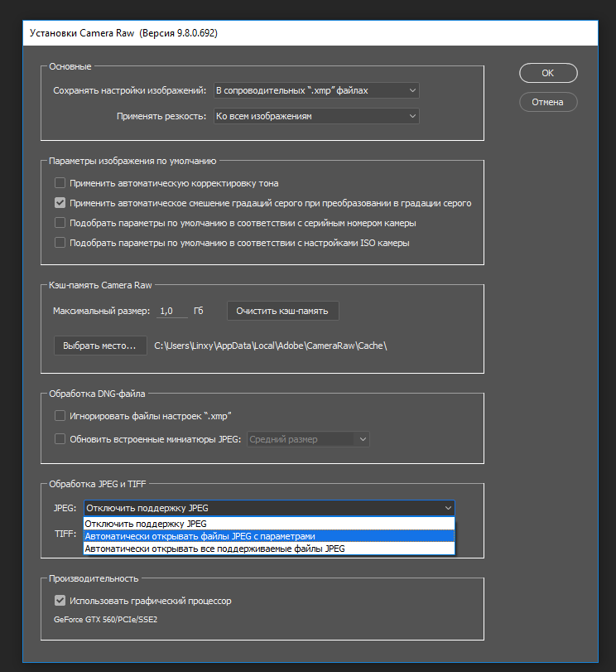Click Обработка DNG-файла group heading
Image resolution: width=616 pixels, height=672 pixels.
click(x=97, y=394)
